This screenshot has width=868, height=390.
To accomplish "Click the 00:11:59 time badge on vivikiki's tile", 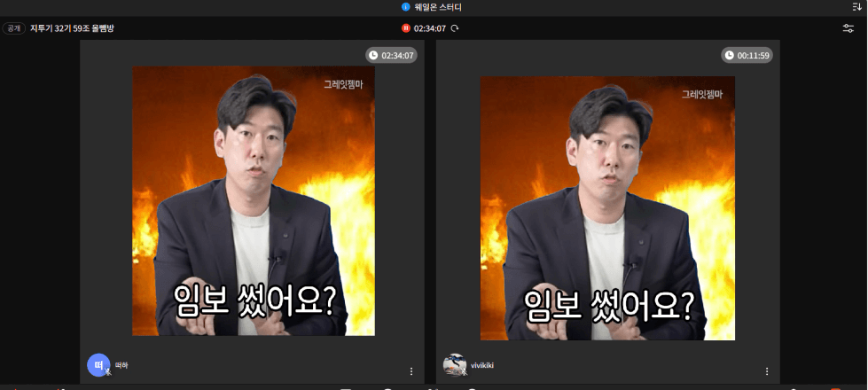I will [747, 55].
